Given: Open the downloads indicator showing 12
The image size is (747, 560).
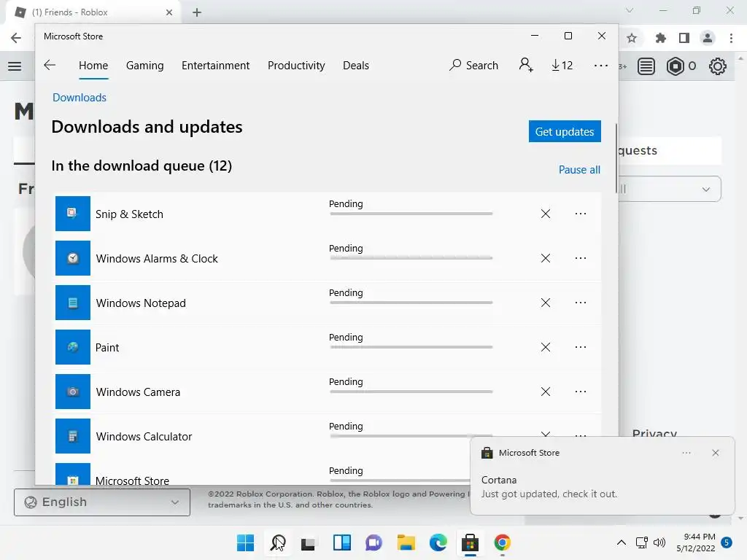Looking at the screenshot, I should (x=562, y=65).
